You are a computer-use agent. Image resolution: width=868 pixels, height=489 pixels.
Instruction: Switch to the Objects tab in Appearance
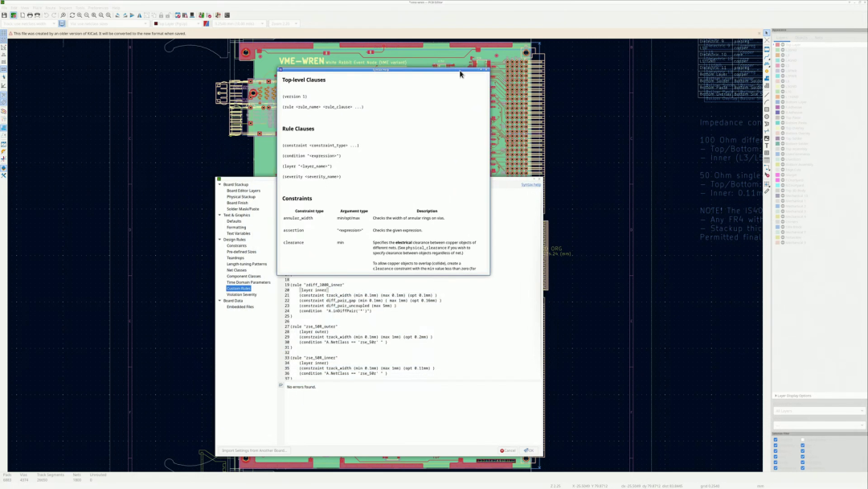[800, 38]
